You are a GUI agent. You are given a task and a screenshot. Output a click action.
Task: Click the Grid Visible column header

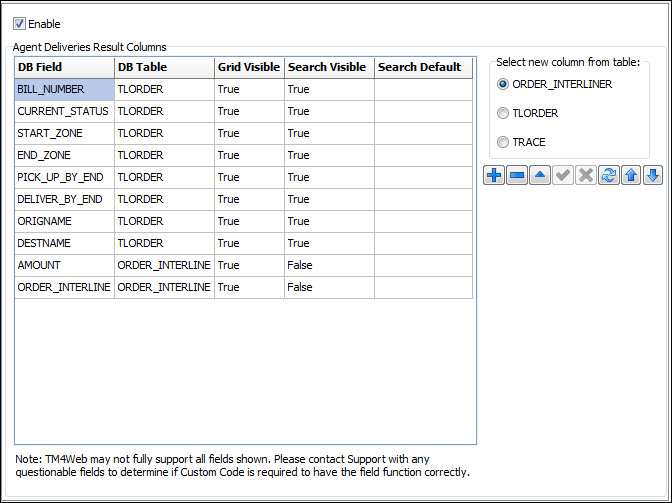tap(248, 67)
